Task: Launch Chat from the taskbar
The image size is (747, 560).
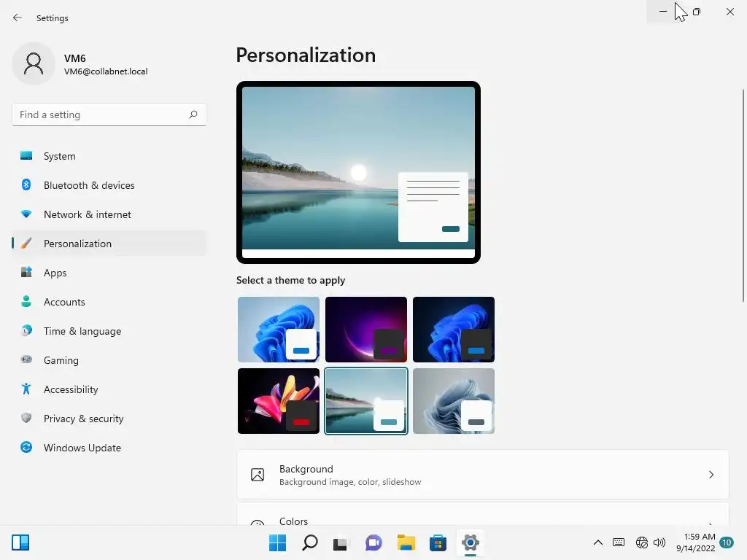Action: coord(373,542)
